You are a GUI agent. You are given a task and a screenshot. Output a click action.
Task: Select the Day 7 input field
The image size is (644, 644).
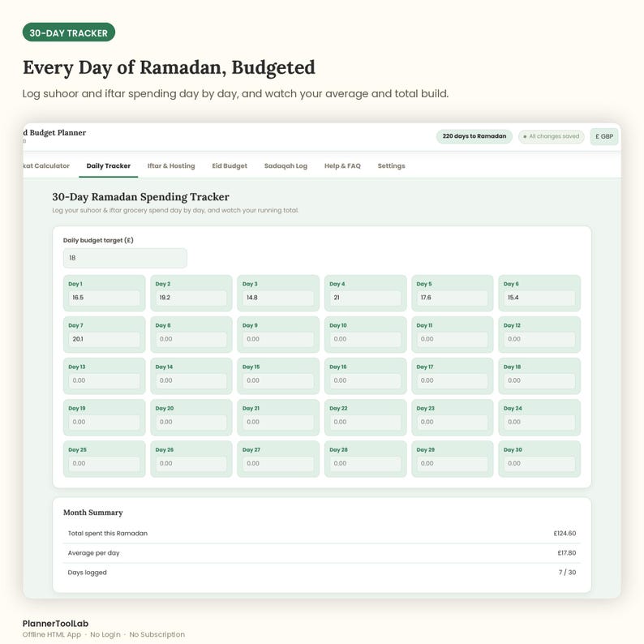click(x=105, y=339)
